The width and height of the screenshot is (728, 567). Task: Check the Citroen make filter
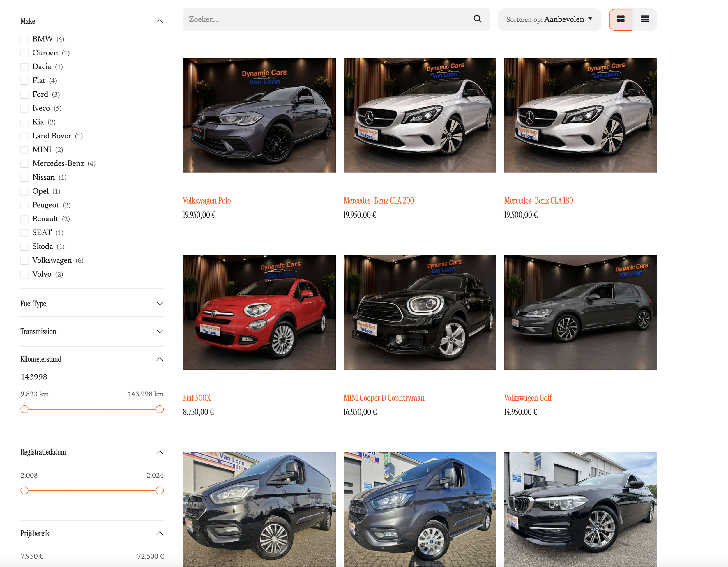pos(24,53)
